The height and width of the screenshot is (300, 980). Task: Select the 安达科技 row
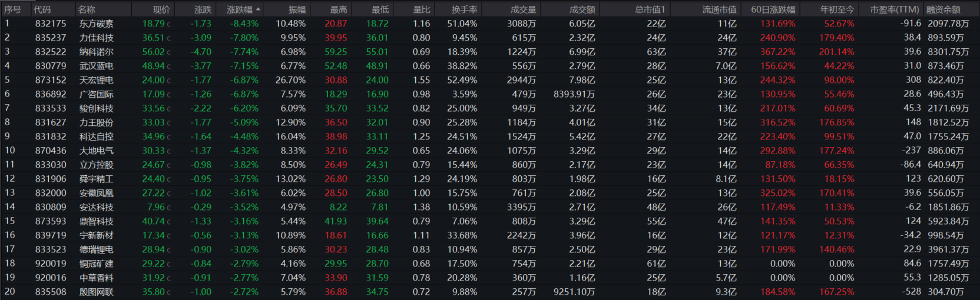(96, 207)
